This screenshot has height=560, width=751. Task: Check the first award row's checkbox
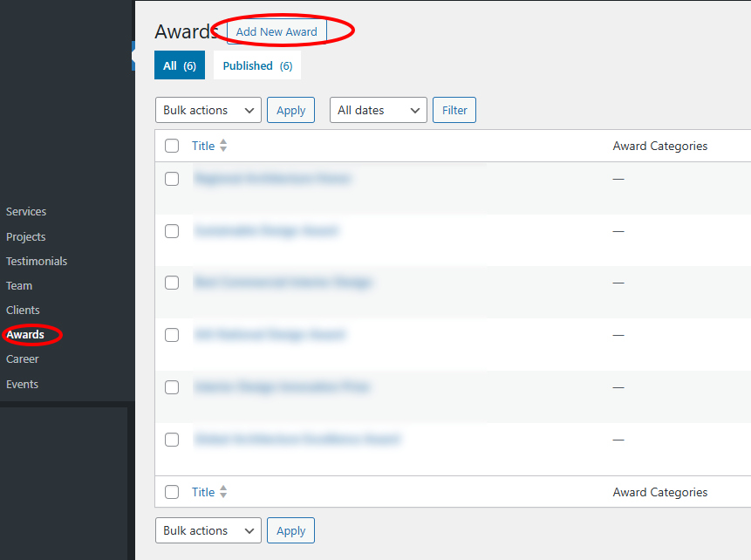coord(172,179)
